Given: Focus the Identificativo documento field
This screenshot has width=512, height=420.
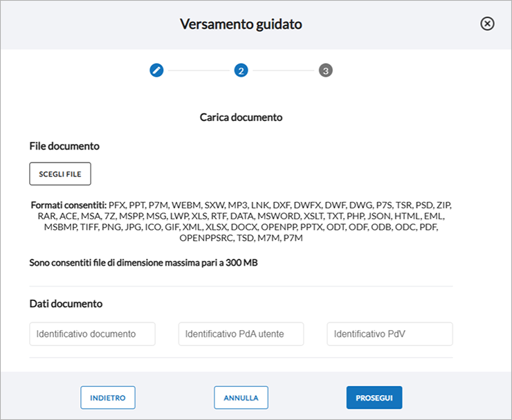Looking at the screenshot, I should [x=92, y=334].
